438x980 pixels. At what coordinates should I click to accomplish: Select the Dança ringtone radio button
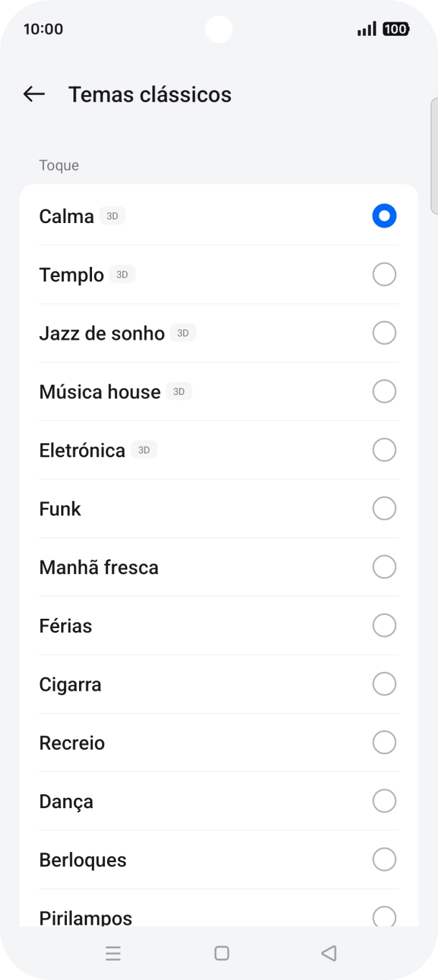pyautogui.click(x=384, y=801)
